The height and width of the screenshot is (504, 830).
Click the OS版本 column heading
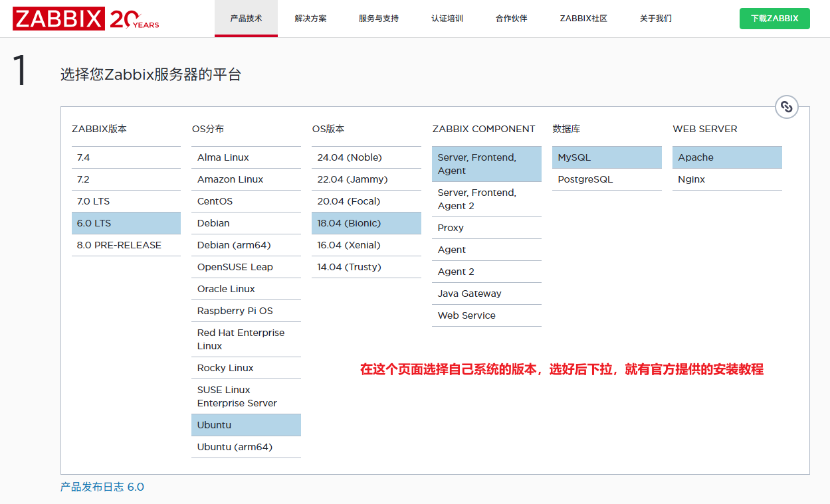[x=328, y=129]
